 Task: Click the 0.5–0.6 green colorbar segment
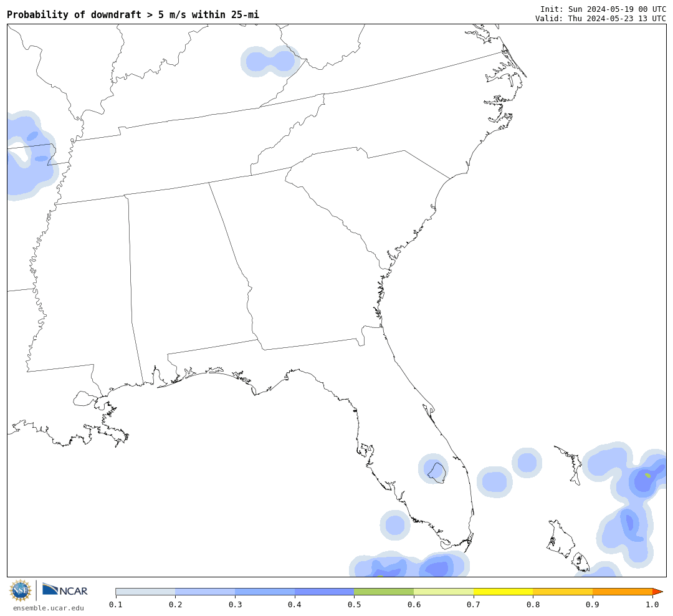384,592
